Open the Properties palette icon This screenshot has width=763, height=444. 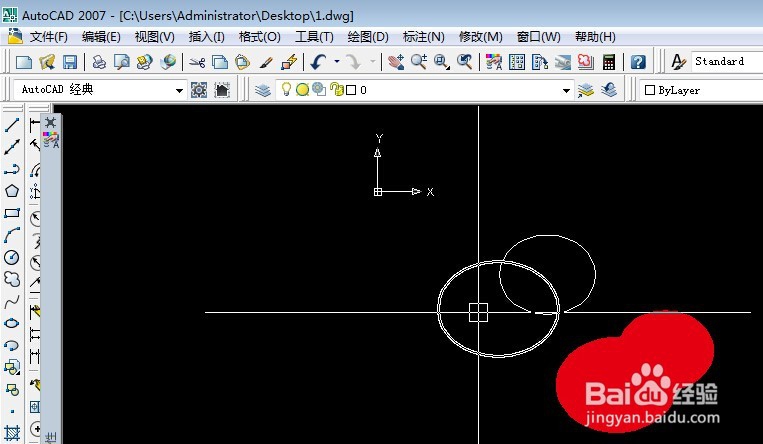[494, 62]
